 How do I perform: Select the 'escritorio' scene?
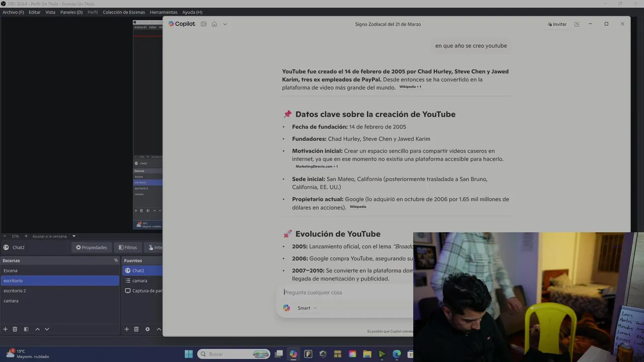(x=60, y=281)
